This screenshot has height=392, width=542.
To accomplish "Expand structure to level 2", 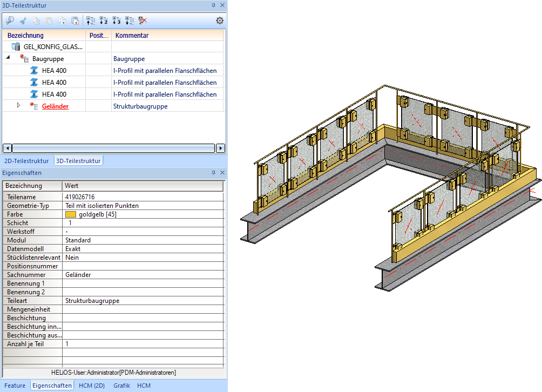I will (103, 21).
